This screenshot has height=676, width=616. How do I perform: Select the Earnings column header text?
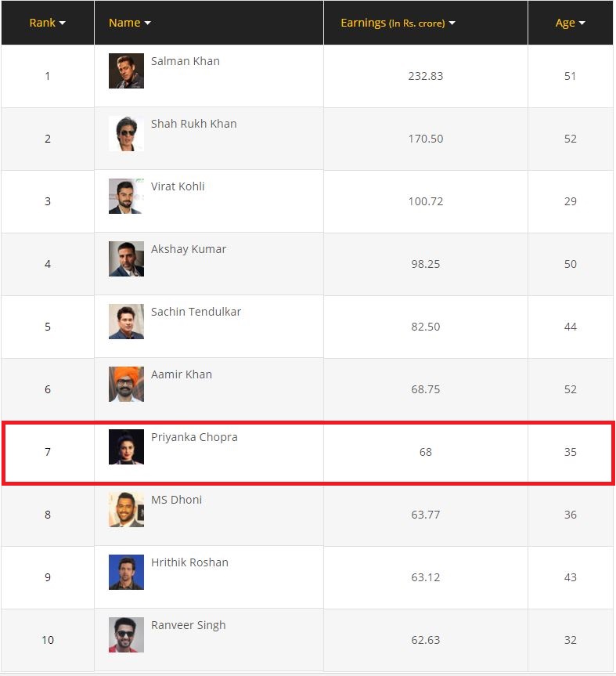[392, 23]
